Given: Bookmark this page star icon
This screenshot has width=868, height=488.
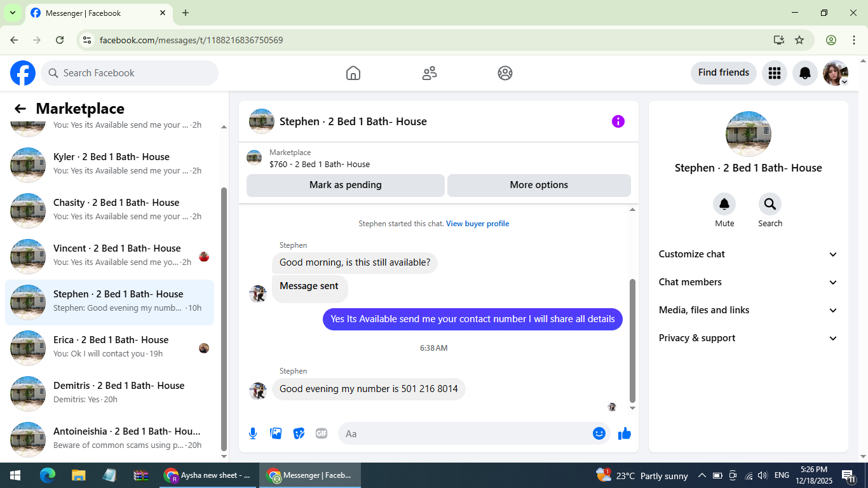Looking at the screenshot, I should tap(799, 40).
